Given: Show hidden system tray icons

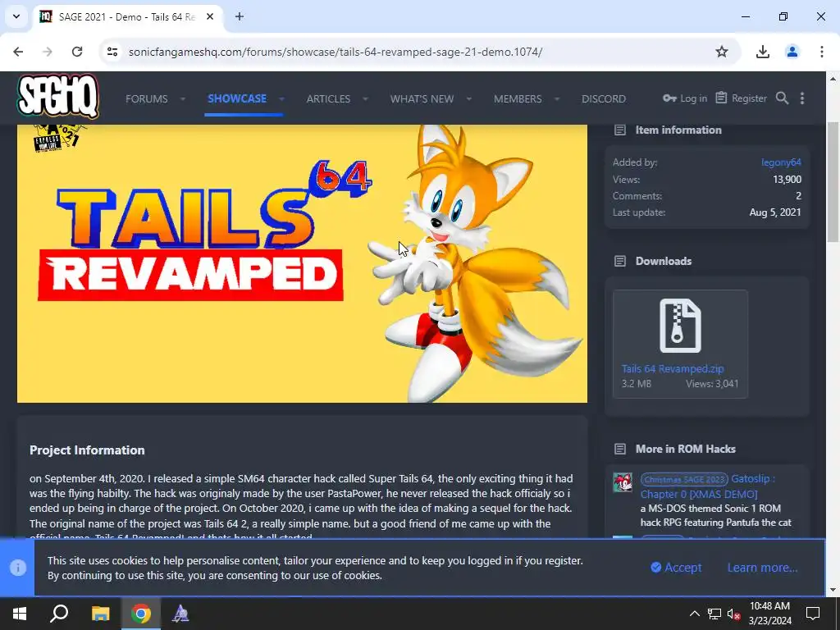Looking at the screenshot, I should tap(694, 614).
